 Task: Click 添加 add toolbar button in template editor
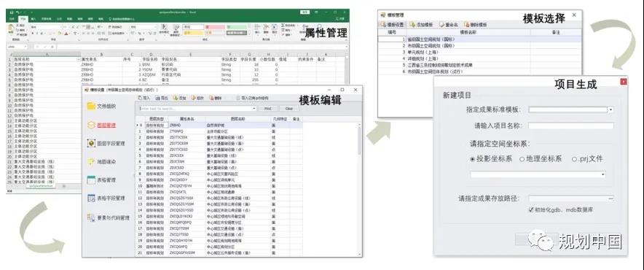click(x=180, y=98)
